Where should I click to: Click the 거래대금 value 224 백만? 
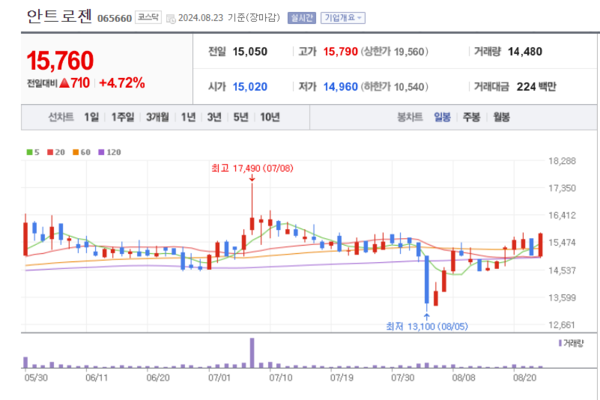[x=536, y=87]
